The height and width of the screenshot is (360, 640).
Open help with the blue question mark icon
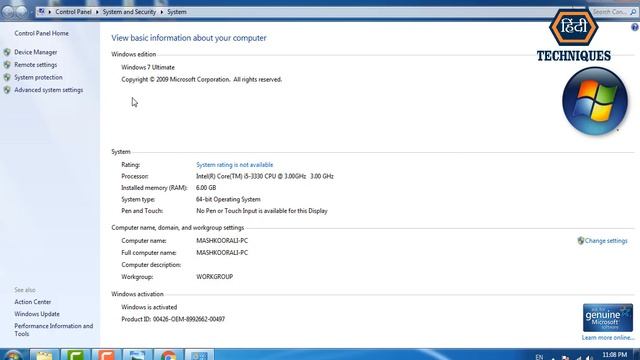pyautogui.click(x=635, y=27)
